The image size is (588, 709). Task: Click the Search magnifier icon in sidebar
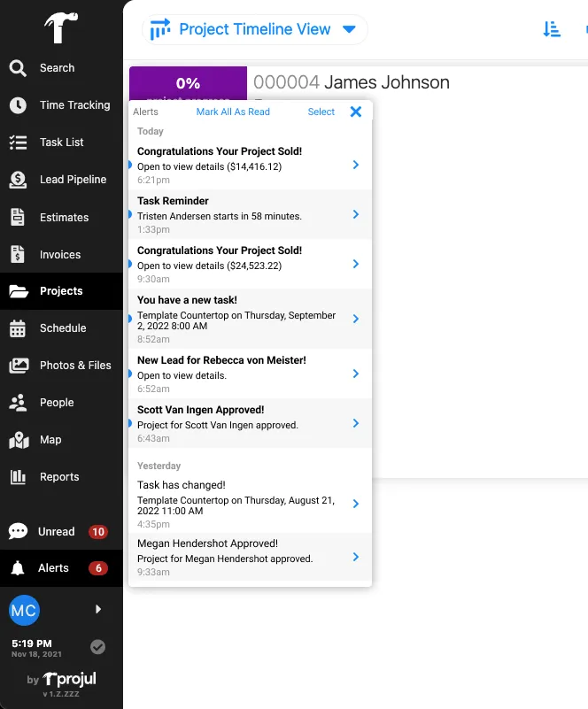(18, 68)
